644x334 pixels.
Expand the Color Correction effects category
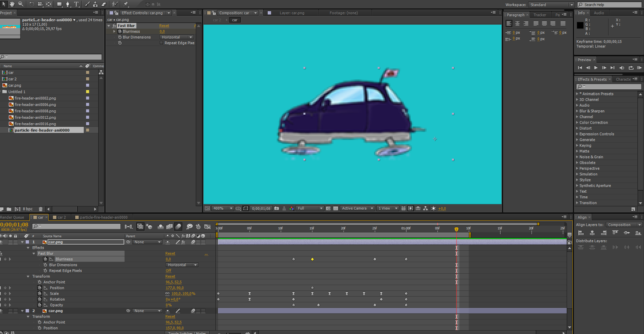[593, 123]
